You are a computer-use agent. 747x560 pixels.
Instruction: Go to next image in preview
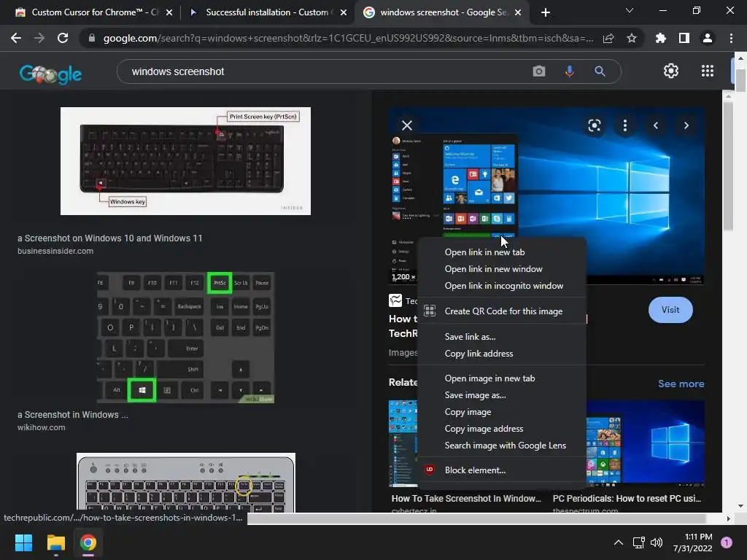pos(686,125)
